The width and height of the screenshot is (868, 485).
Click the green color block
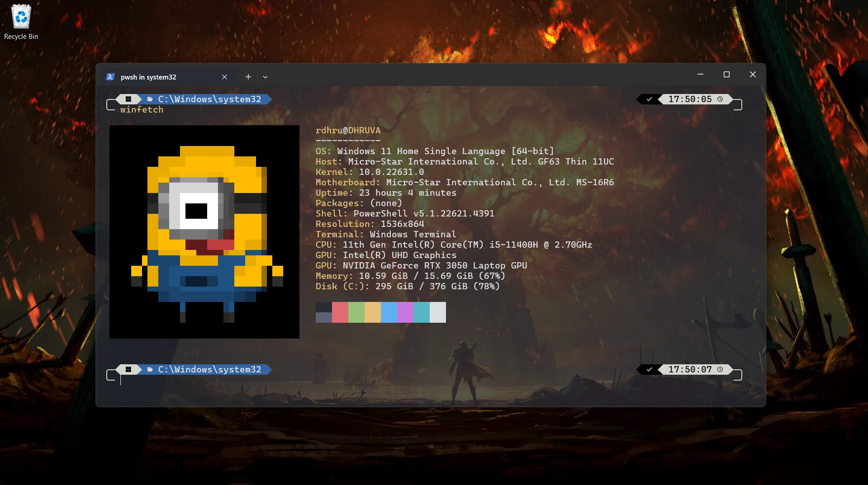coord(356,312)
